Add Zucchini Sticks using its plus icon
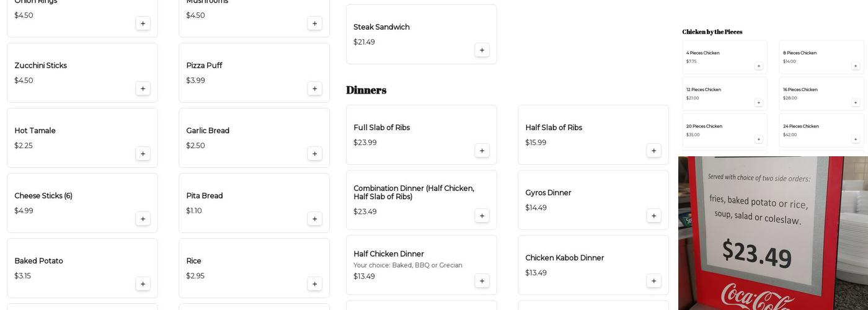The width and height of the screenshot is (868, 310). pyautogui.click(x=143, y=89)
